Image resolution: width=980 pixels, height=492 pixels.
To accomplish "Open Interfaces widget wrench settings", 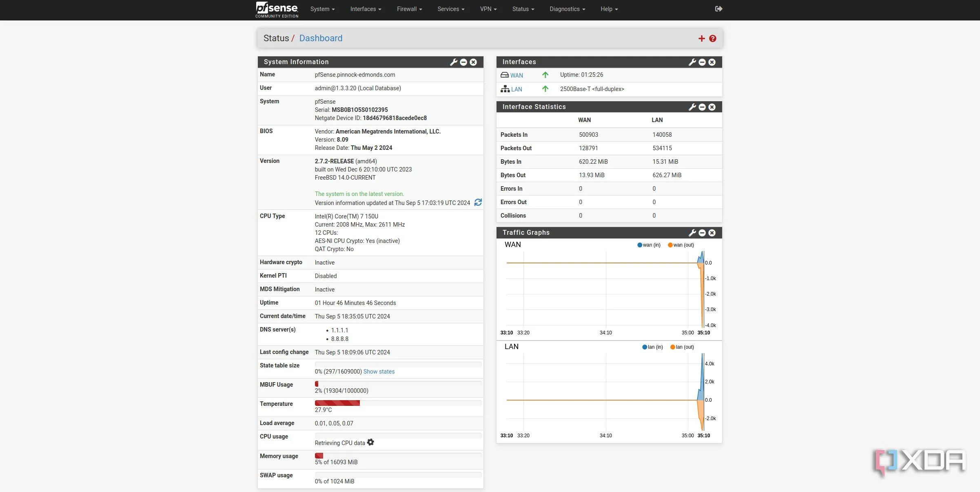I will [692, 62].
